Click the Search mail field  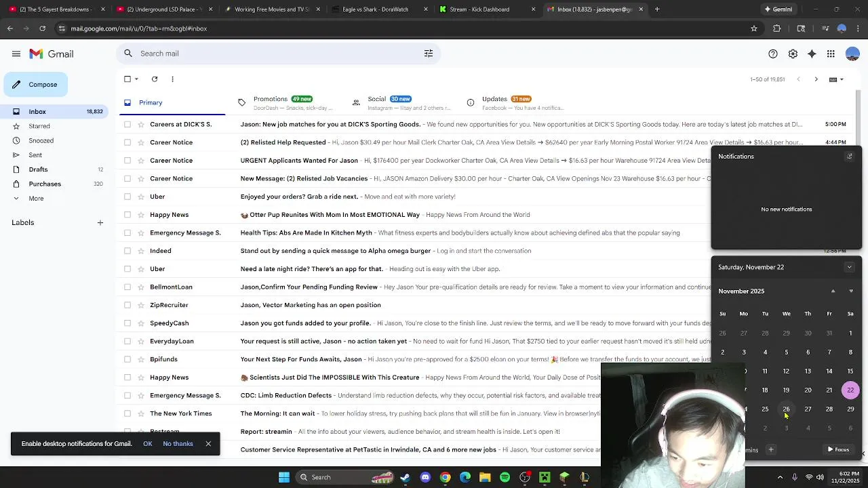click(278, 54)
